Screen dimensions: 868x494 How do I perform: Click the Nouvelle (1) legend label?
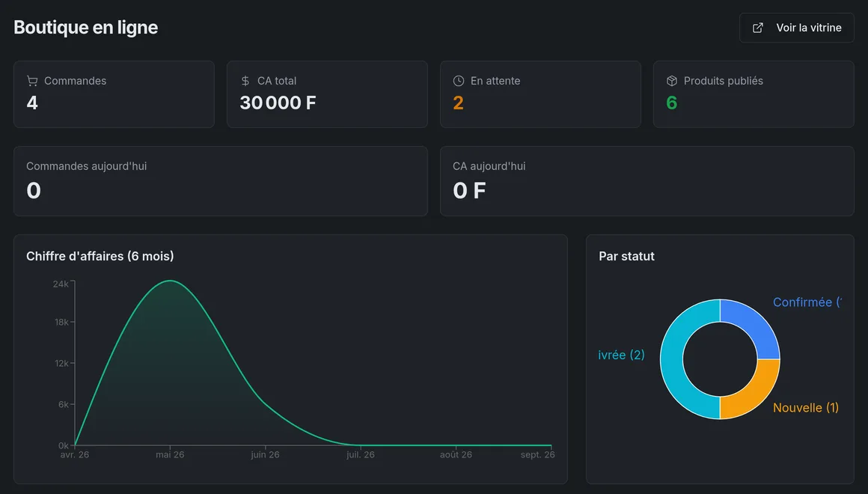click(805, 408)
